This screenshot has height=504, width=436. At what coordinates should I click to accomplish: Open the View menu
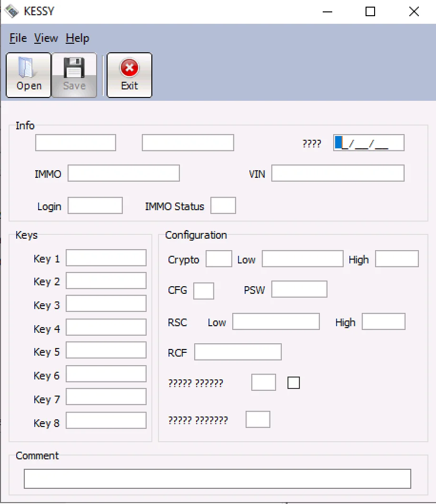46,38
